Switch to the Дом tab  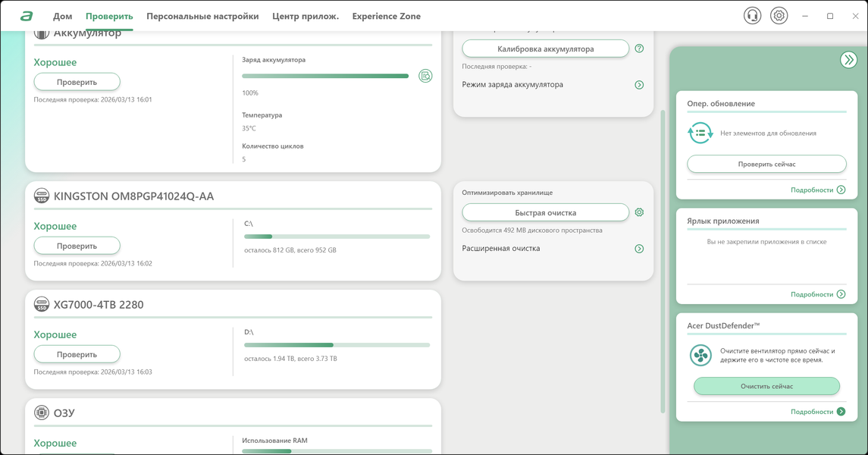tap(63, 16)
